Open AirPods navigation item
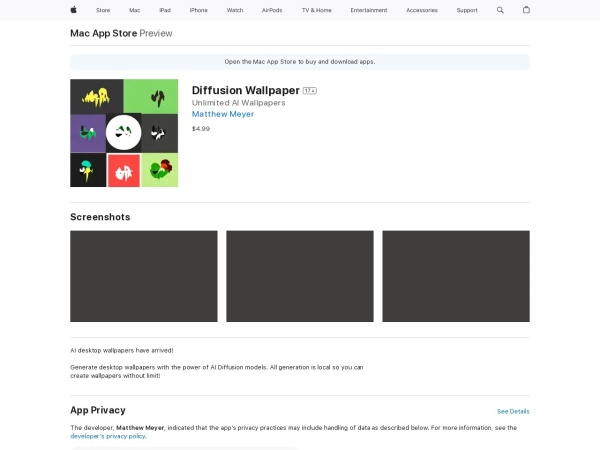 pyautogui.click(x=272, y=10)
